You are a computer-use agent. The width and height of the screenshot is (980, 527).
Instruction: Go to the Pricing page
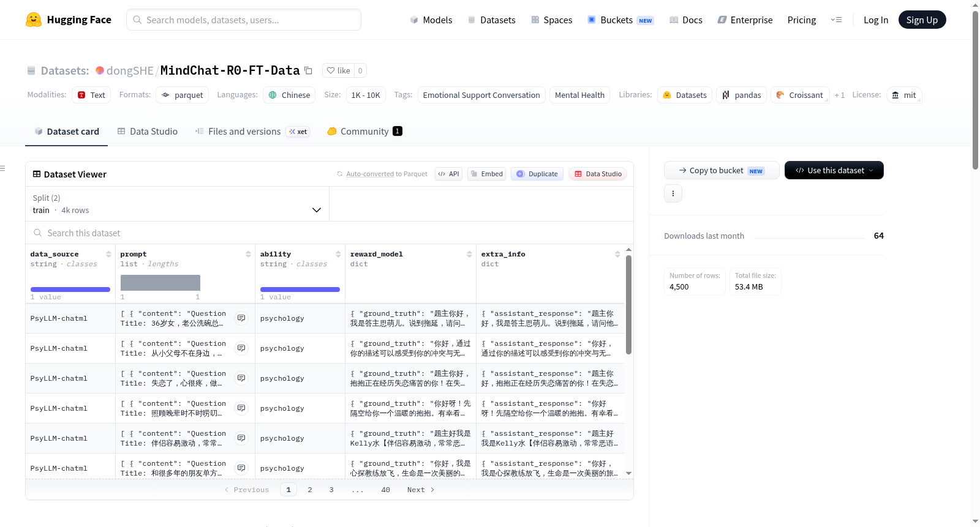coord(802,20)
